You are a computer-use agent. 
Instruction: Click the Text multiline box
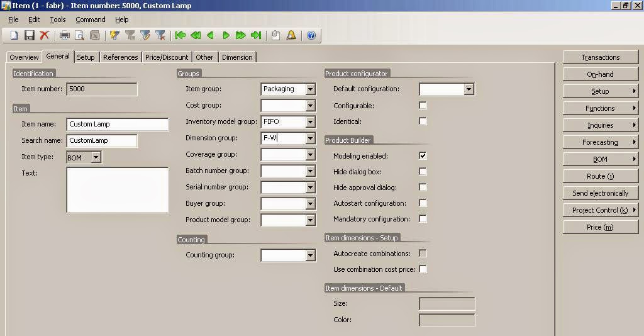click(118, 190)
